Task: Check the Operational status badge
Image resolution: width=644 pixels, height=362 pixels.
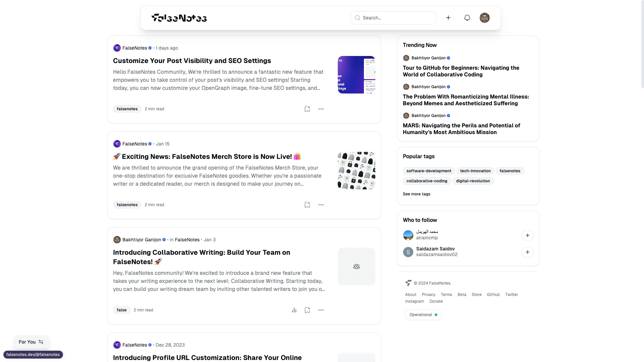Action: [423, 315]
